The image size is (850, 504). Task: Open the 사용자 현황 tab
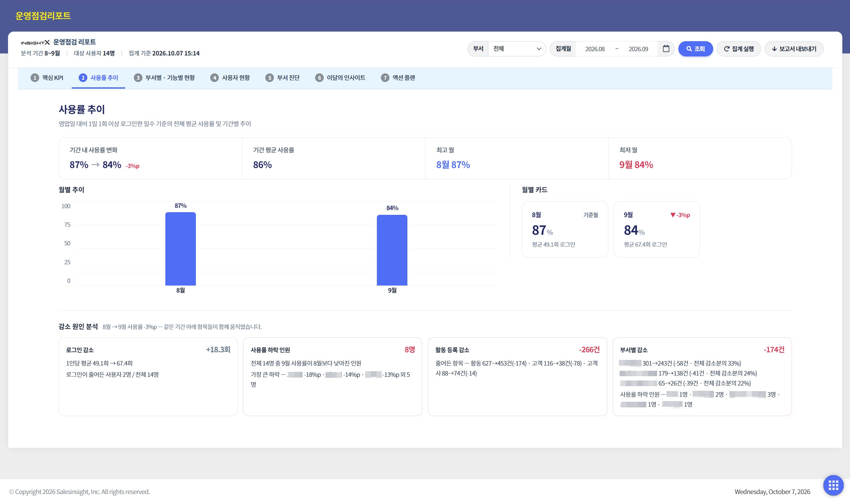(230, 78)
